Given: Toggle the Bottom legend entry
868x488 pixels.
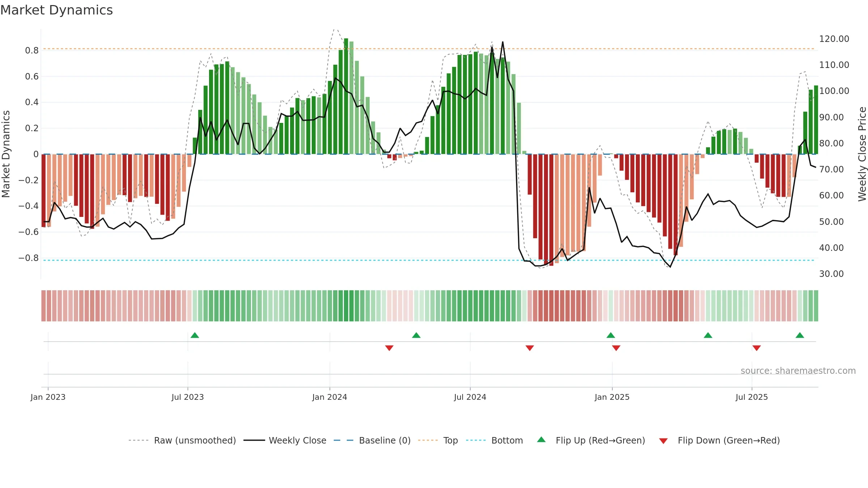Looking at the screenshot, I should click(494, 440).
